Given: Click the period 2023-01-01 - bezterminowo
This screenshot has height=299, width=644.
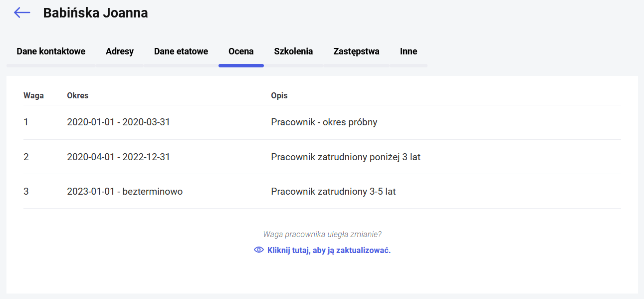Looking at the screenshot, I should pos(125,191).
